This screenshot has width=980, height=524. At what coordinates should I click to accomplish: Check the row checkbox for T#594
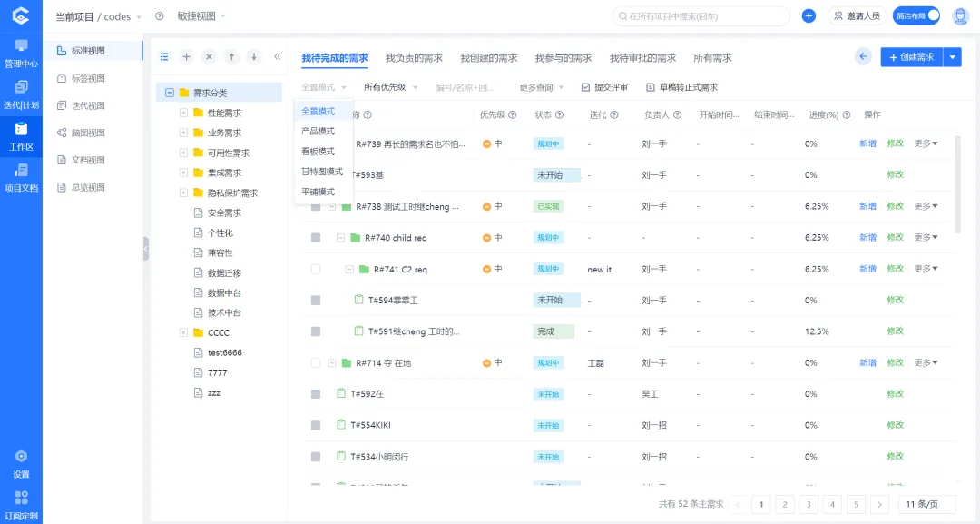(316, 301)
